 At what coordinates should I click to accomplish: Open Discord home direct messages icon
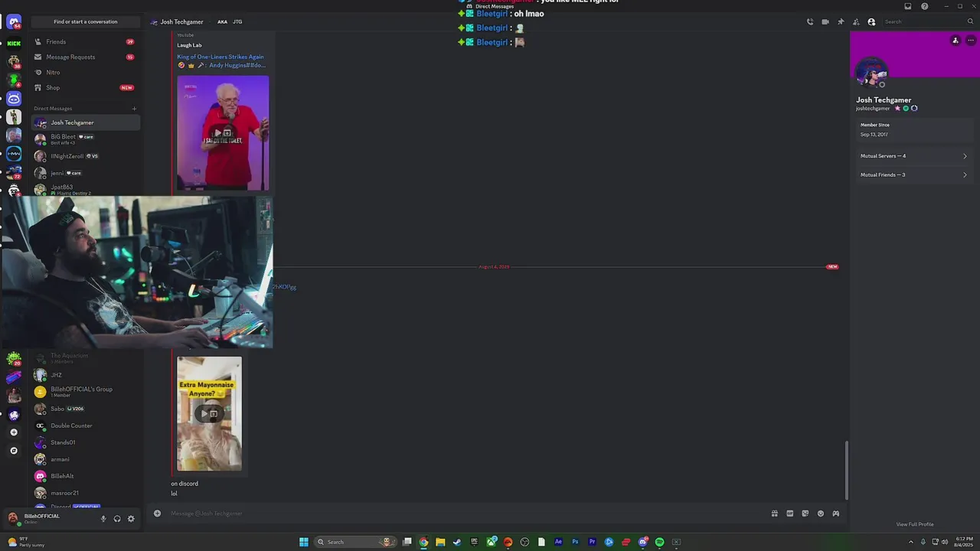[x=14, y=22]
